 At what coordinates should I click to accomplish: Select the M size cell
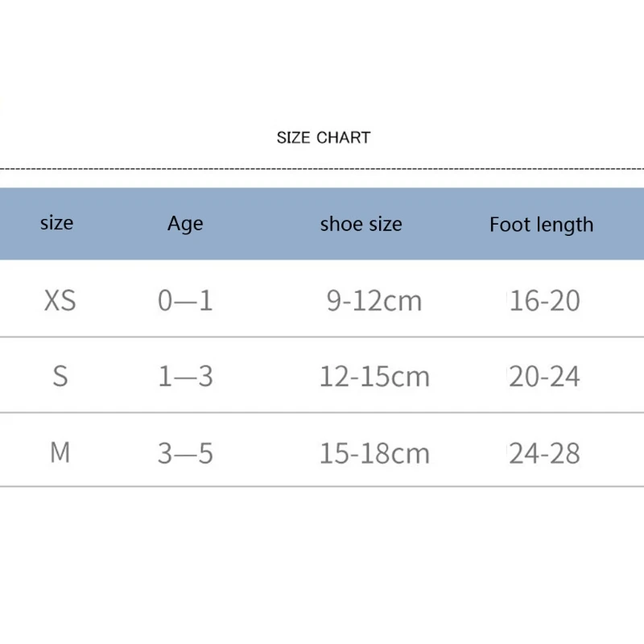60,452
